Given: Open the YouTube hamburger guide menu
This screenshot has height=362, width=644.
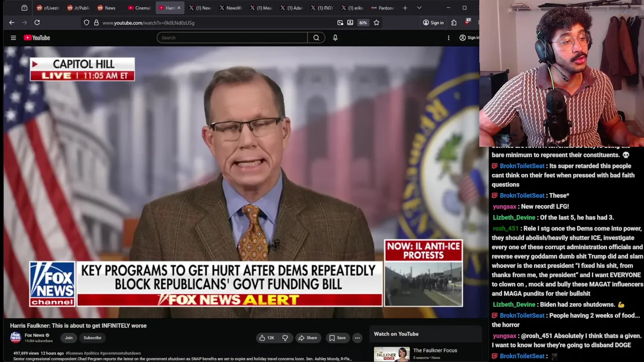Looking at the screenshot, I should pos(14,38).
